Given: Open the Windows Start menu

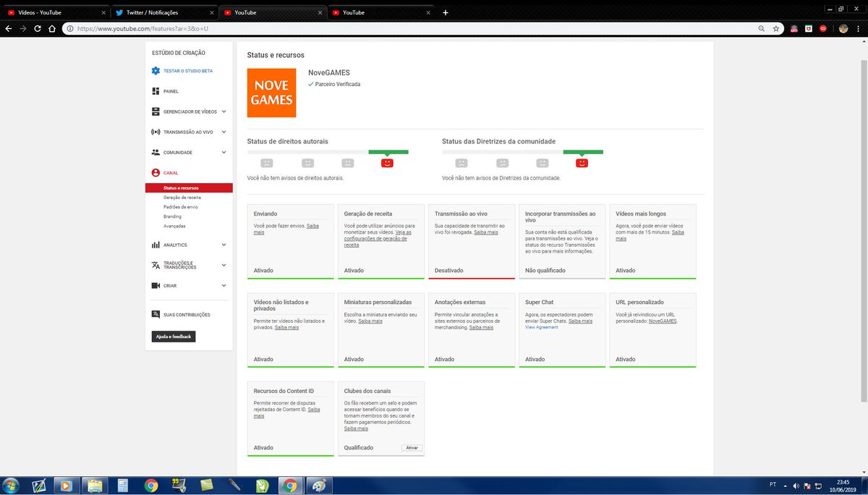Looking at the screenshot, I should pos(11,486).
